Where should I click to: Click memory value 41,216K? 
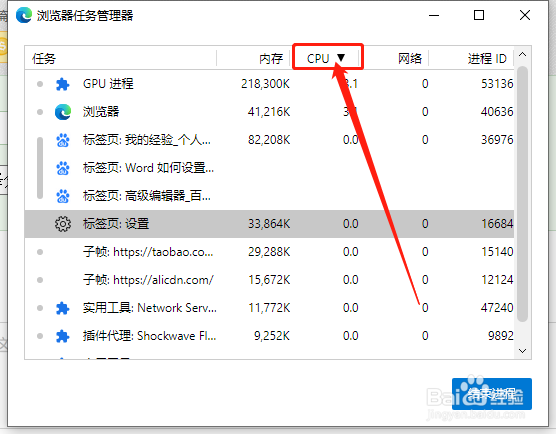269,112
